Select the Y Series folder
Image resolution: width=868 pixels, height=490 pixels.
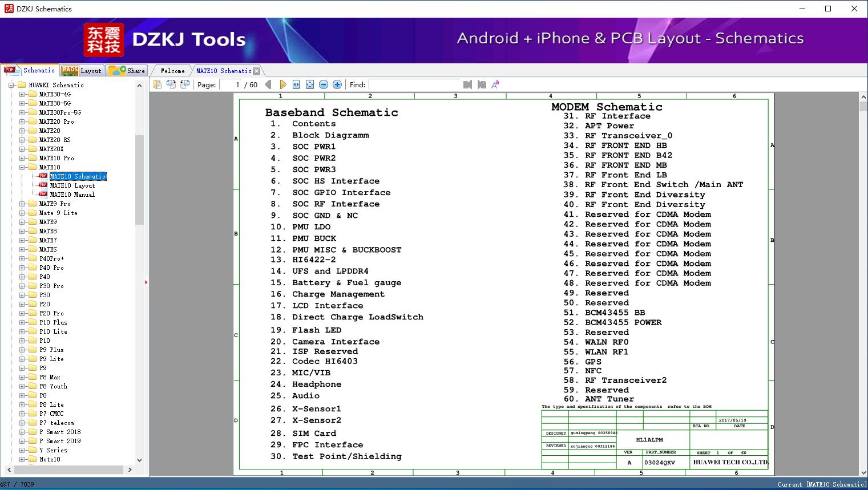point(53,450)
